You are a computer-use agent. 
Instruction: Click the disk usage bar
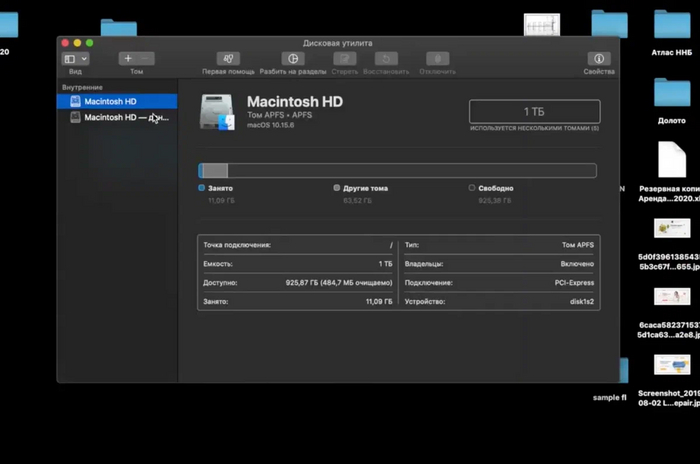(x=397, y=171)
